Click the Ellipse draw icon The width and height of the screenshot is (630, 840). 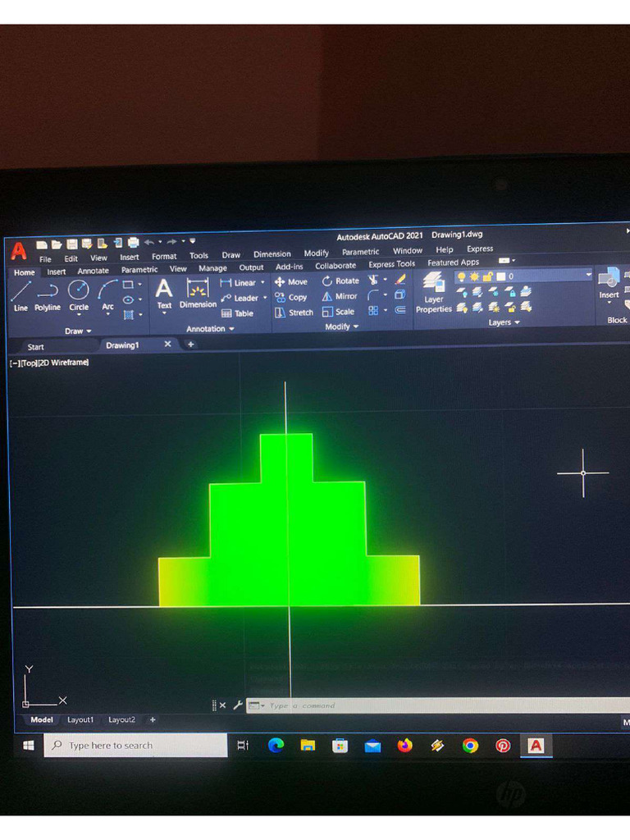click(x=128, y=300)
